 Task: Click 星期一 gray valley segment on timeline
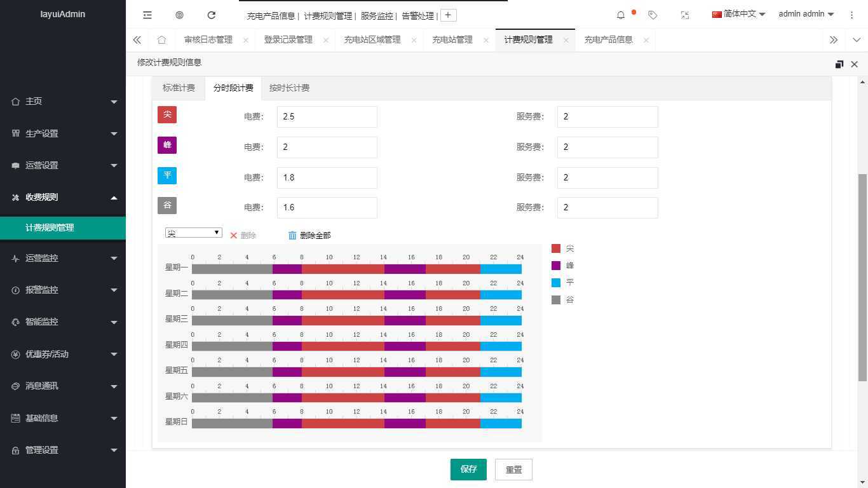232,269
